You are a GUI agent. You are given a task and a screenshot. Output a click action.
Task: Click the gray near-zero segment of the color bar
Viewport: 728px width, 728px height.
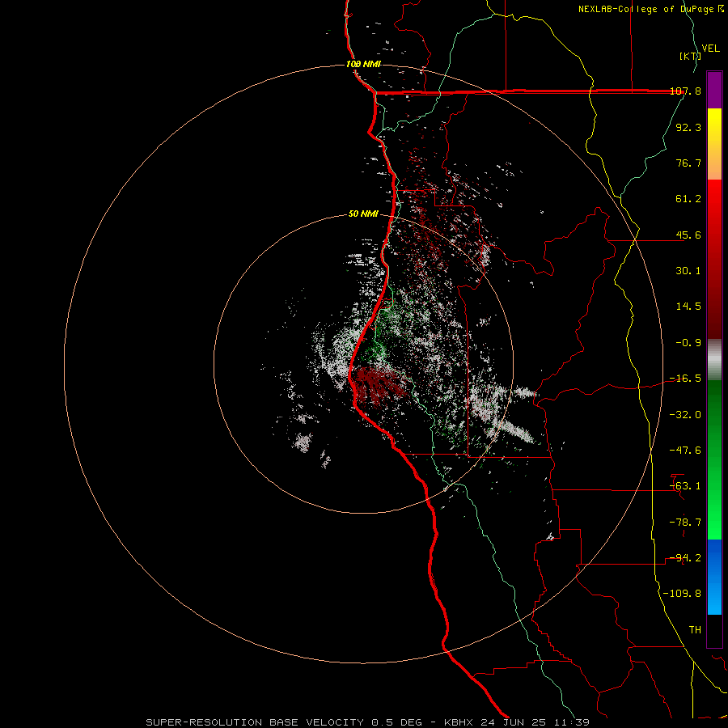coord(714,360)
